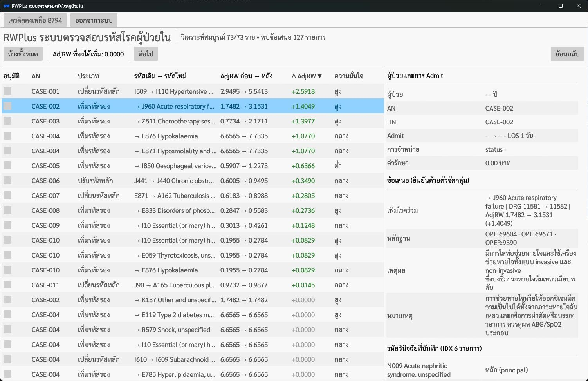Click the ความมั่นใจ column header

pyautogui.click(x=349, y=76)
